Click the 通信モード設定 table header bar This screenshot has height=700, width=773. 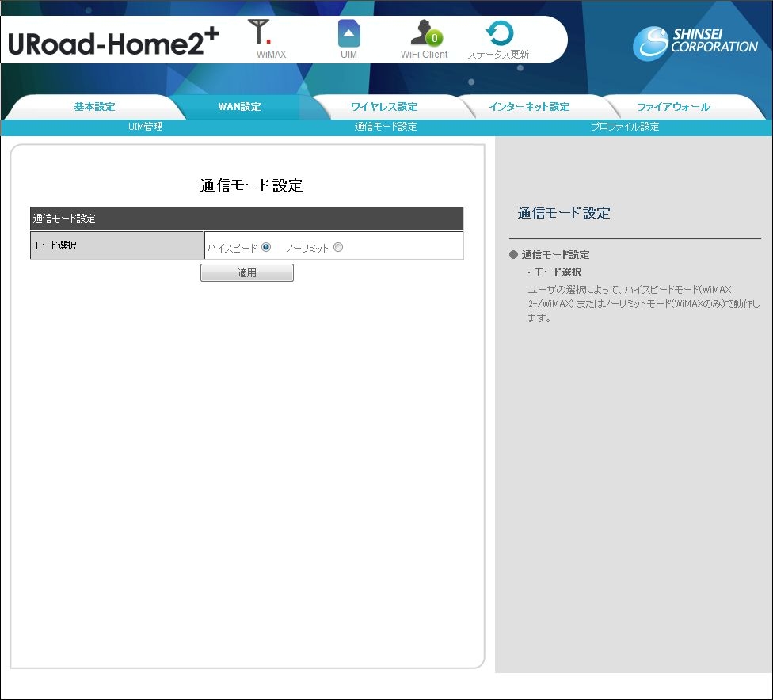point(246,218)
